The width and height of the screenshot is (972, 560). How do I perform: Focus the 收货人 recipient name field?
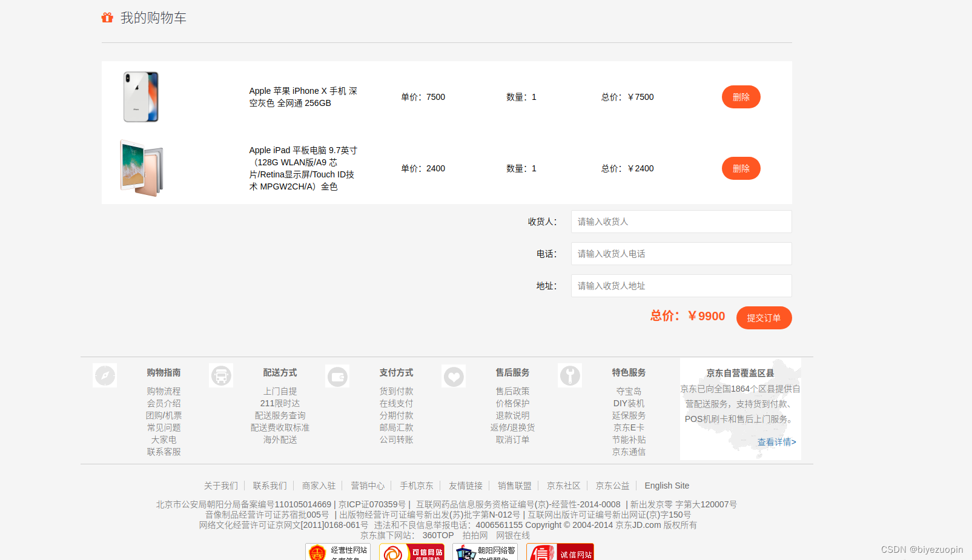click(681, 222)
